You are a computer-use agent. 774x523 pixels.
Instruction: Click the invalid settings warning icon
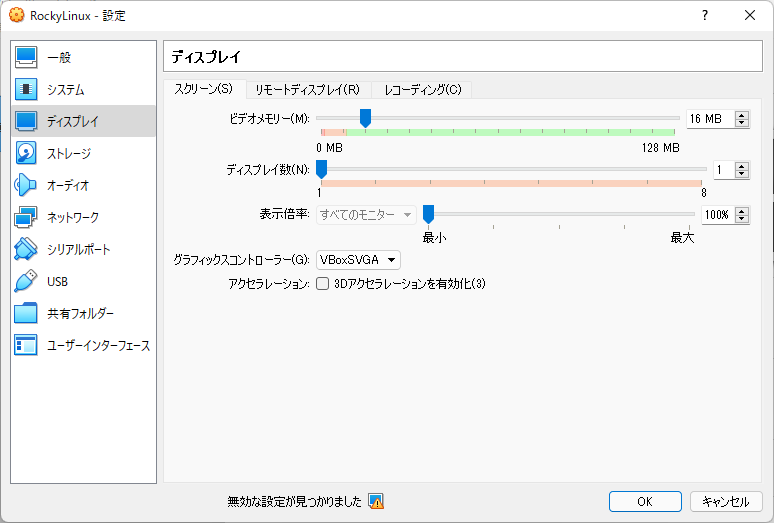tap(376, 501)
